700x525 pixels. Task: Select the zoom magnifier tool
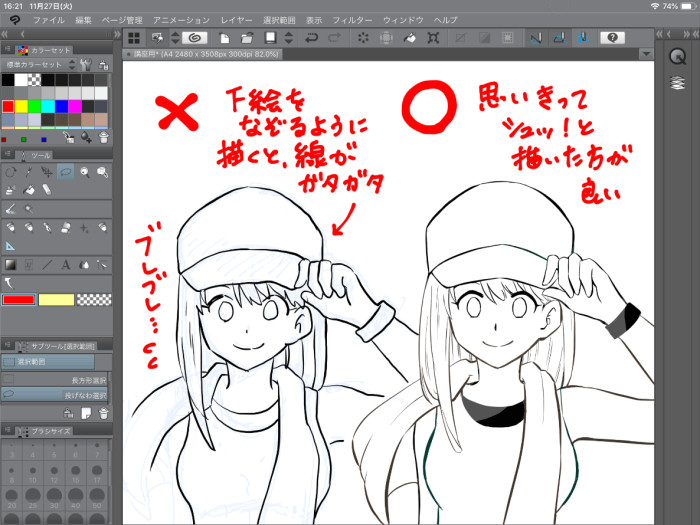[x=84, y=172]
